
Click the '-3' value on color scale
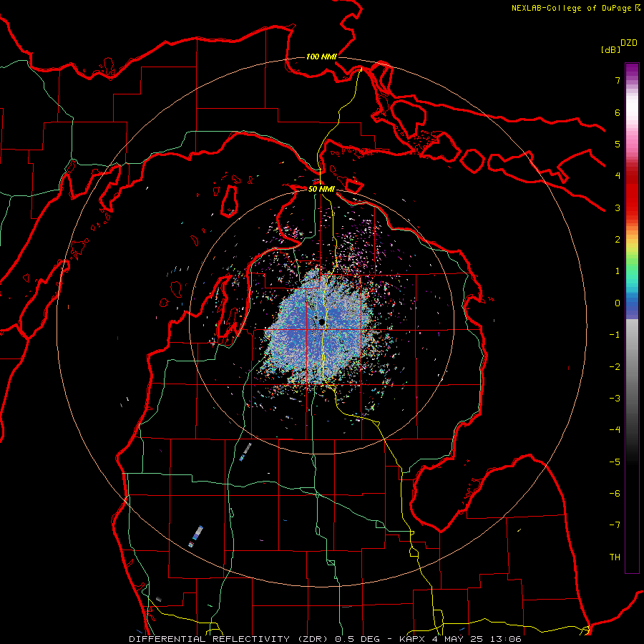tap(615, 398)
